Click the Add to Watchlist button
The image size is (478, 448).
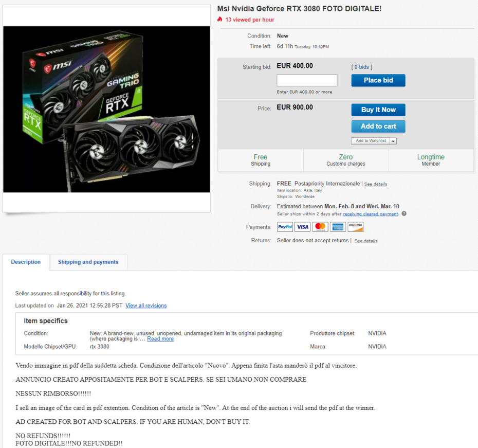coord(371,141)
